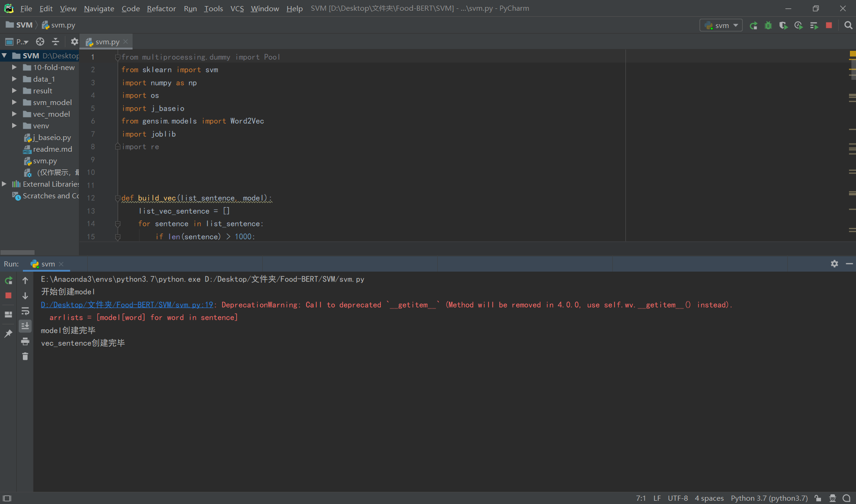Jump down the stack trace arrow
Screen dimensions: 856x504
(25, 296)
